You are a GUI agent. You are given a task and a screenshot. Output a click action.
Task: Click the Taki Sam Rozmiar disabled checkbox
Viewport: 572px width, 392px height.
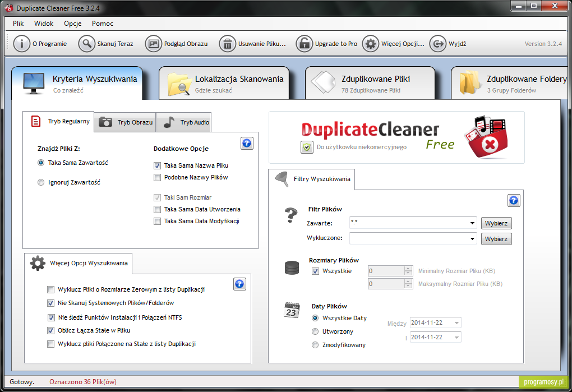(x=157, y=197)
